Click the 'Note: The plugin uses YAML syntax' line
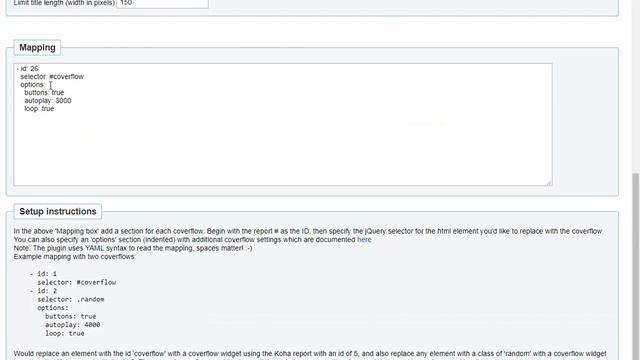This screenshot has height=360, width=640. [133, 248]
